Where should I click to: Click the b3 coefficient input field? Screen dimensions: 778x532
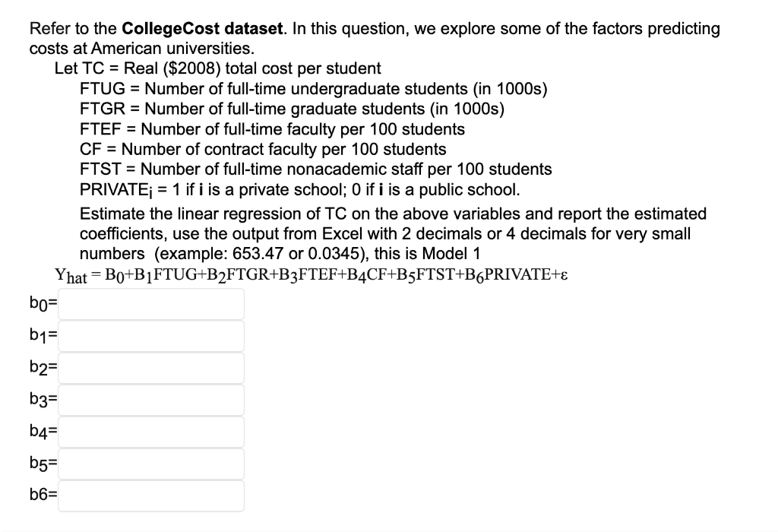[x=150, y=399]
